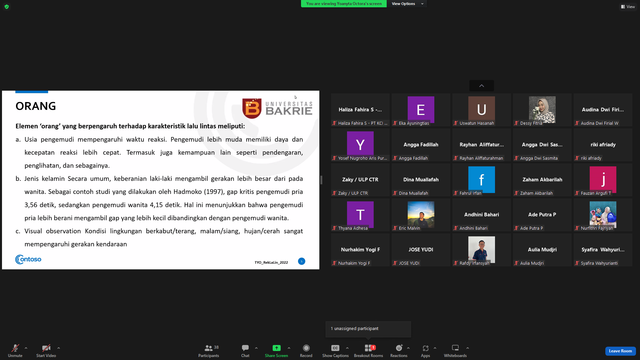Change layout with the View button

(628, 7)
